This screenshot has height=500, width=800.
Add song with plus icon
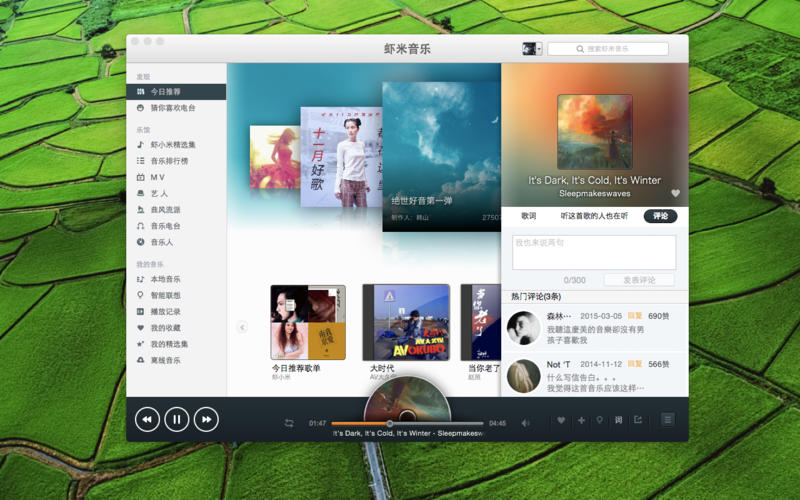[581, 420]
